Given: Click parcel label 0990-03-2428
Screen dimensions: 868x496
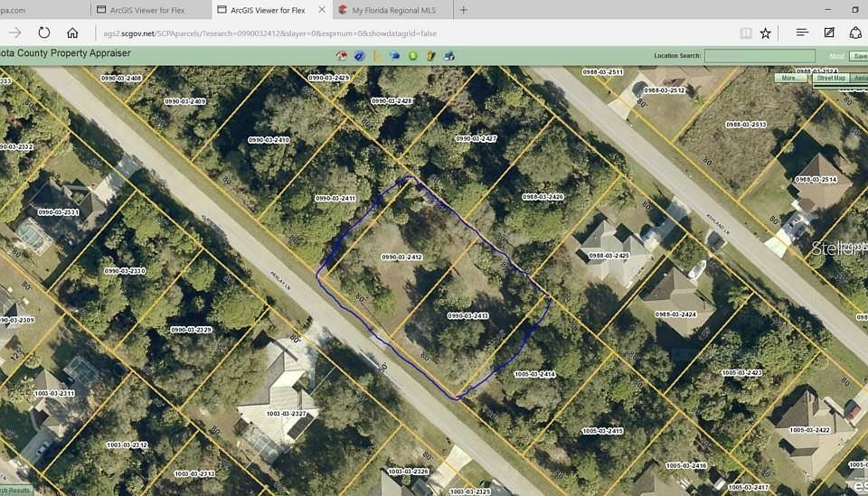Looking at the screenshot, I should [392, 101].
